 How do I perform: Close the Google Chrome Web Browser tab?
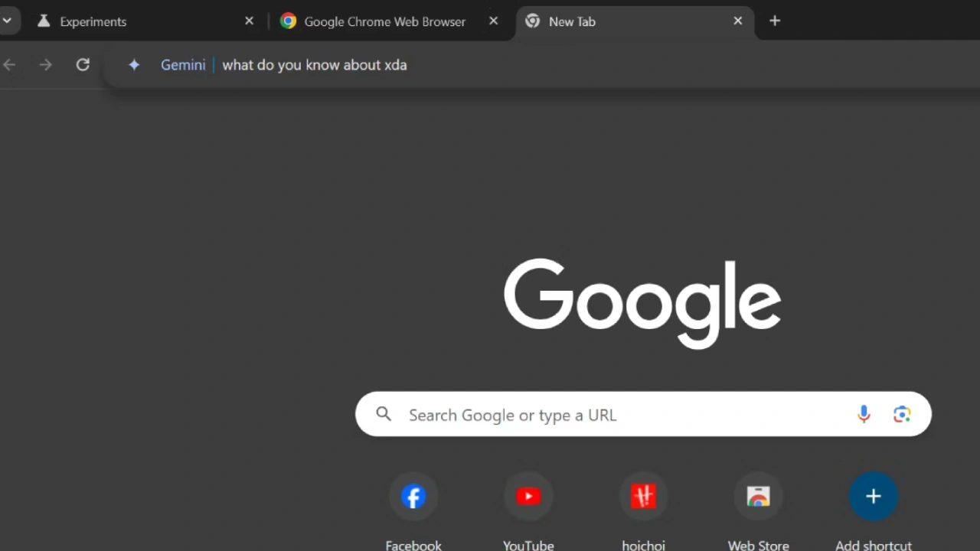pyautogui.click(x=494, y=21)
